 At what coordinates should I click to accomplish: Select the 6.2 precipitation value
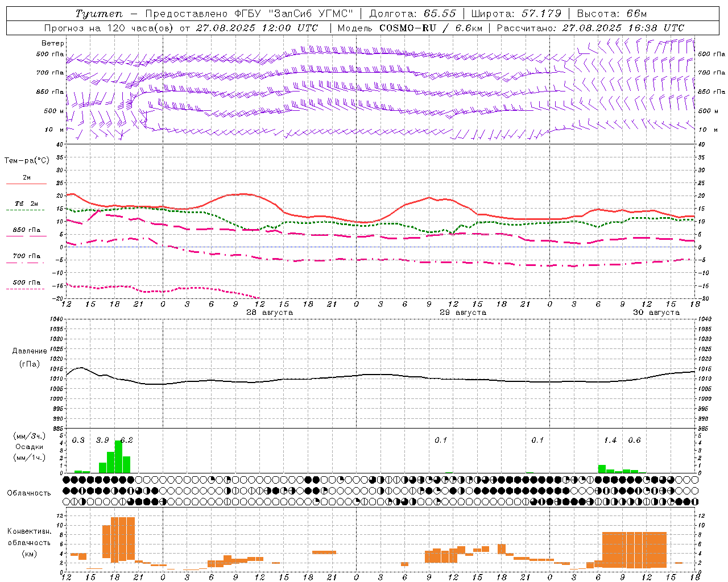(127, 440)
